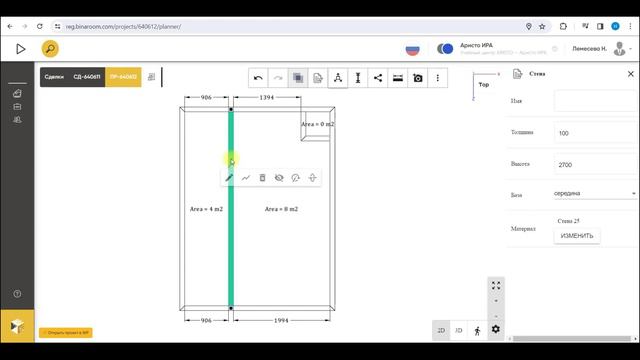Open user account menu arrow
Screen dimensions: 640x360
pos(631,49)
